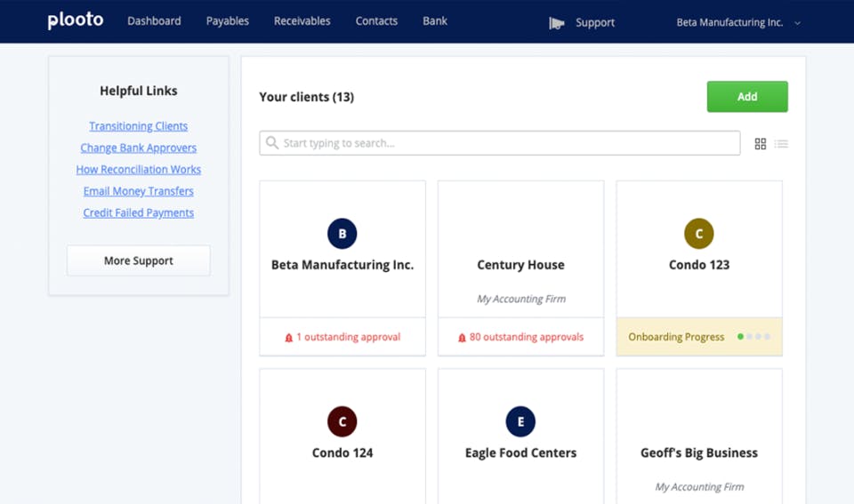Expand the Beta Manufacturing Inc. account dropdown

(797, 23)
